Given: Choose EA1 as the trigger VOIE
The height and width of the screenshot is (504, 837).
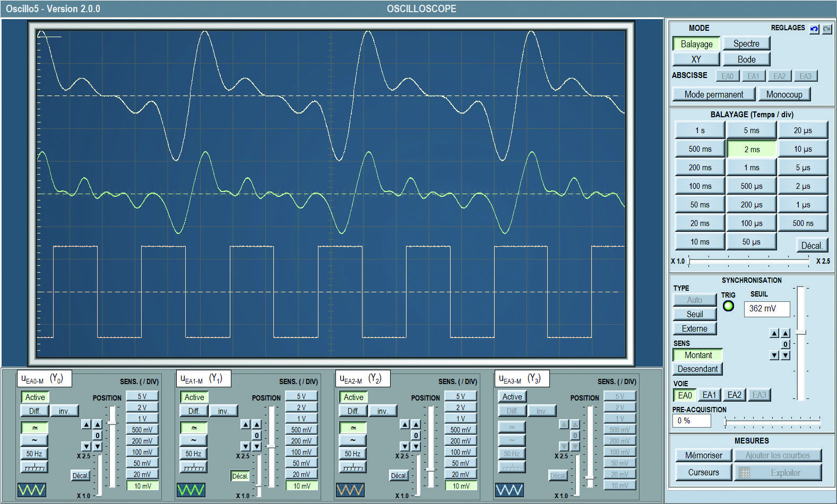Looking at the screenshot, I should (x=709, y=395).
